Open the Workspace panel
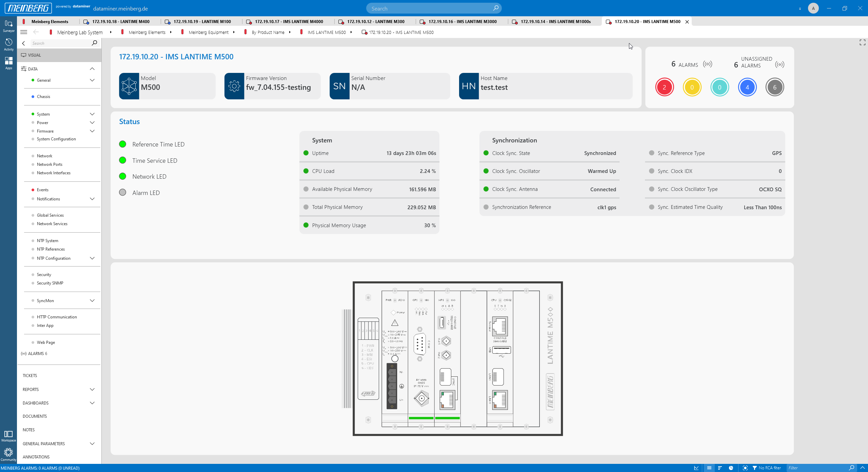This screenshot has height=472, width=868. (x=8, y=436)
